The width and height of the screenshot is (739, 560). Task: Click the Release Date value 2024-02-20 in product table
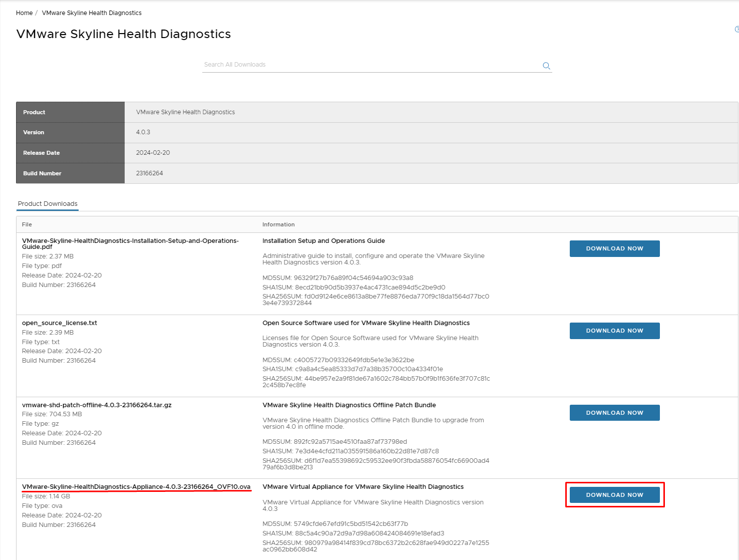[153, 153]
